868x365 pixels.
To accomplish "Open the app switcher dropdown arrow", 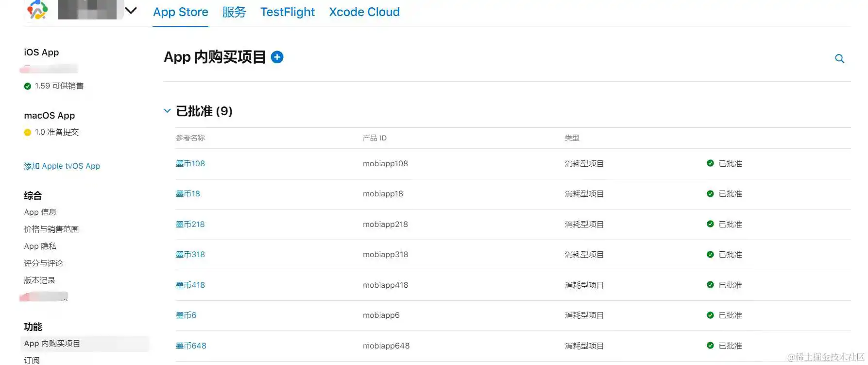I will pos(131,10).
